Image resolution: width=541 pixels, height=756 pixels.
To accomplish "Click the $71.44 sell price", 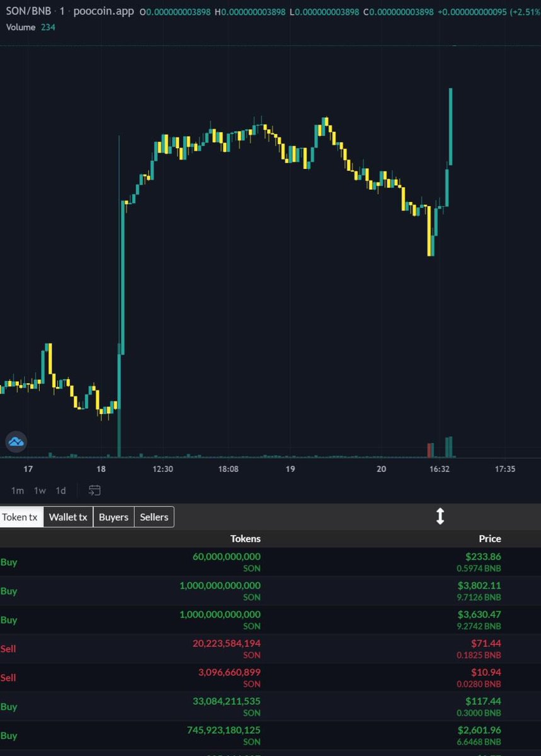I will (486, 643).
